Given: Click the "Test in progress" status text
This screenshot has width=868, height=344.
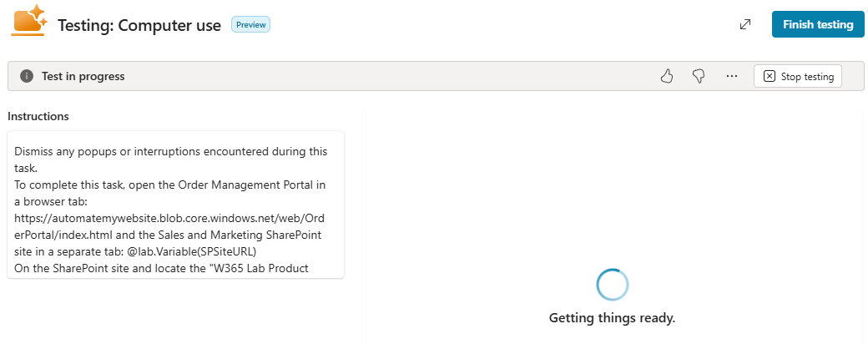Looking at the screenshot, I should click(83, 77).
